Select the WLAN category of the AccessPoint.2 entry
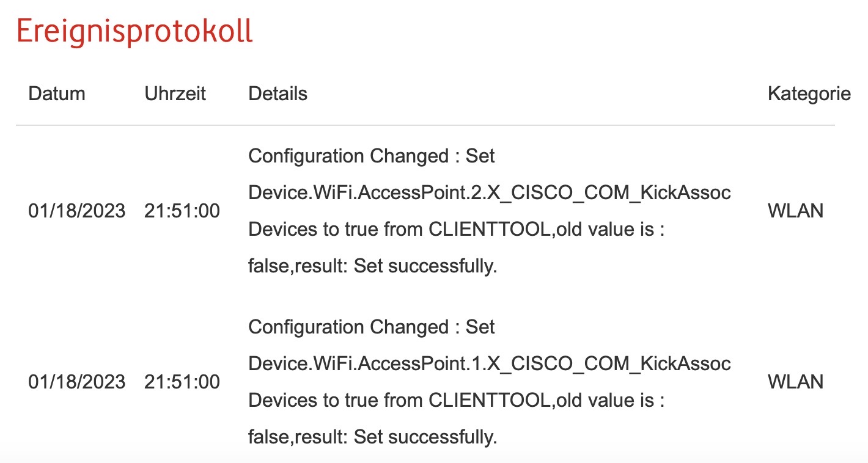This screenshot has height=463, width=868. coord(795,211)
